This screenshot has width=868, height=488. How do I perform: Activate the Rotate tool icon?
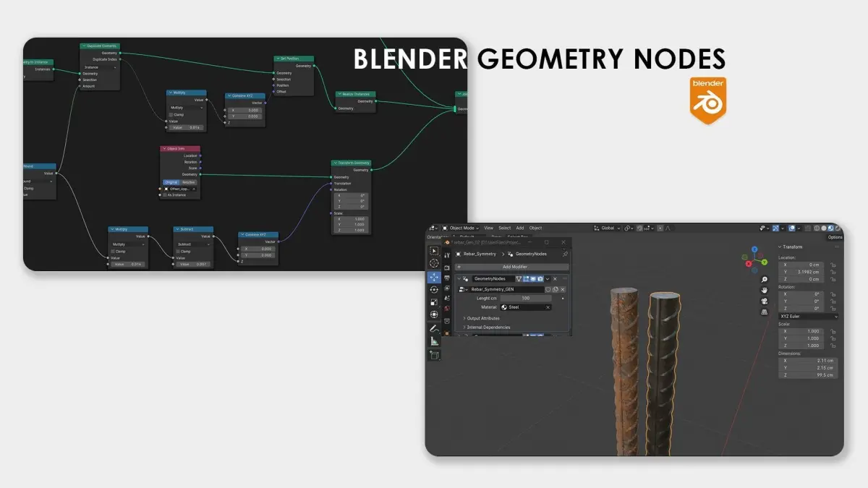click(434, 290)
